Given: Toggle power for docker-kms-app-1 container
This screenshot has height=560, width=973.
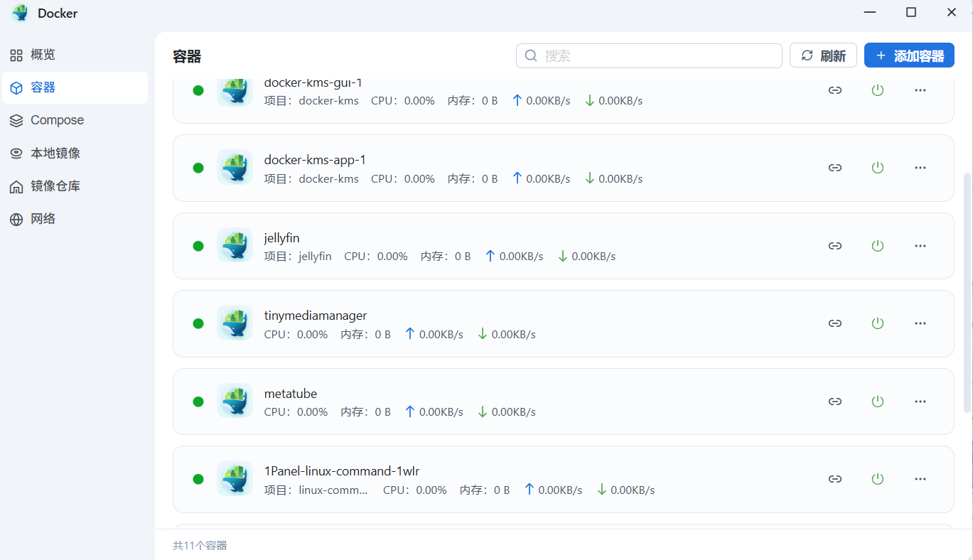Looking at the screenshot, I should tap(878, 168).
